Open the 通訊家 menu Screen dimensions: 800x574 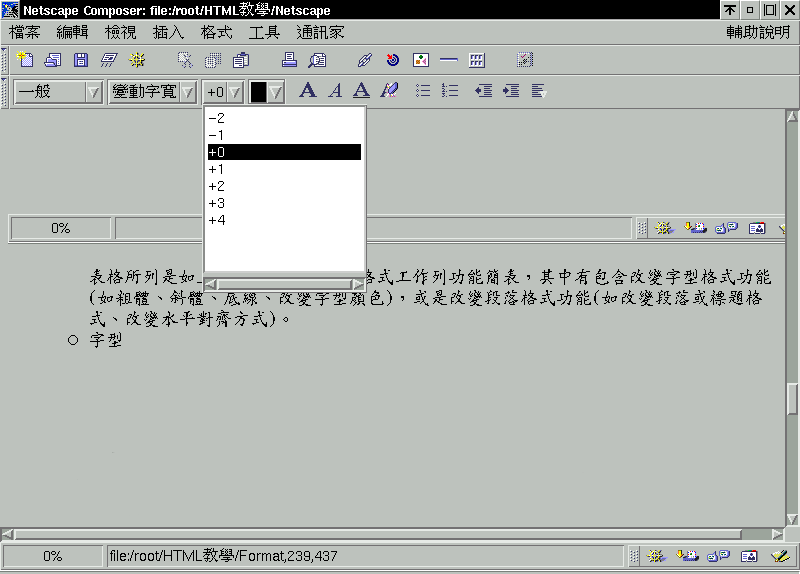pos(320,32)
